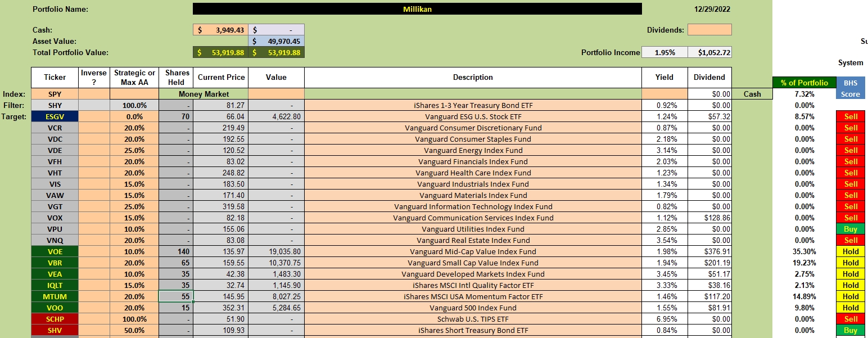Click ESGV shares held value 70
868x338 pixels.
click(175, 116)
